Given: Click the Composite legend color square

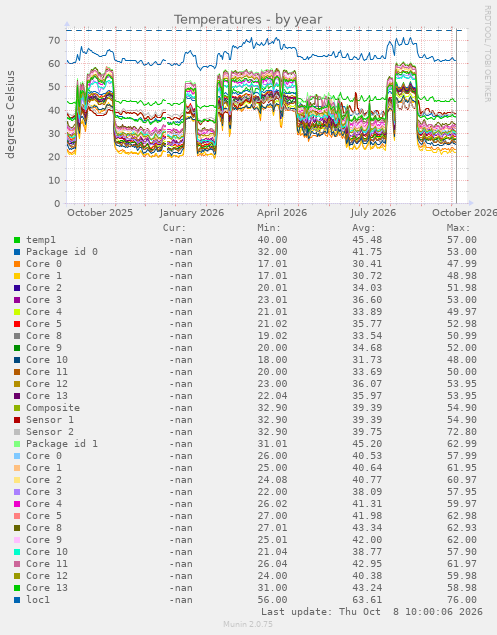Looking at the screenshot, I should (17, 408).
